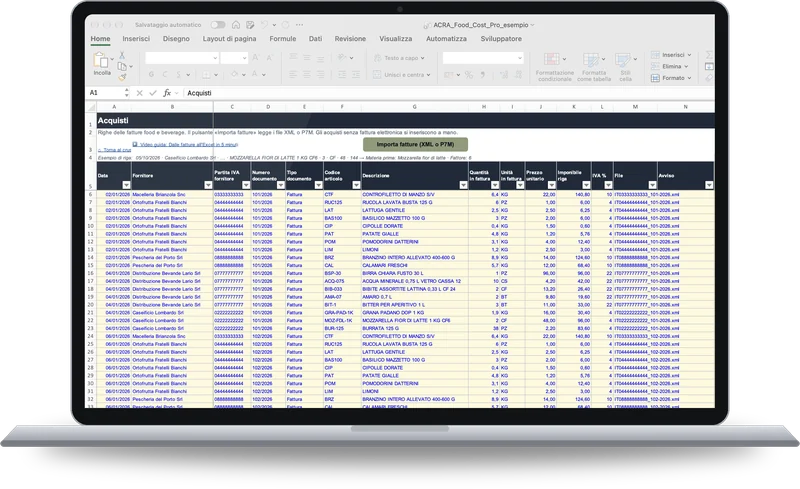Click the Format Painter brush icon
Viewport: 800px width, 489px height.
tap(122, 77)
